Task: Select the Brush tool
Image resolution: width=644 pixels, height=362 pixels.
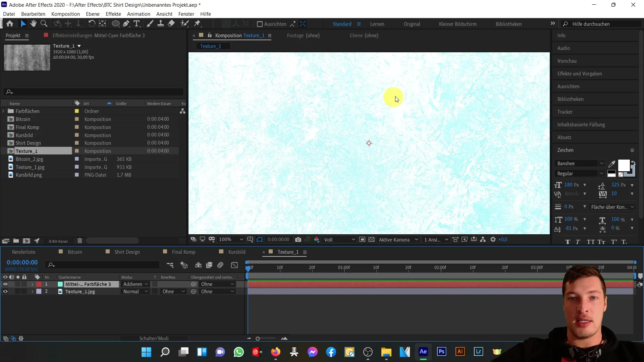Action: pyautogui.click(x=150, y=24)
